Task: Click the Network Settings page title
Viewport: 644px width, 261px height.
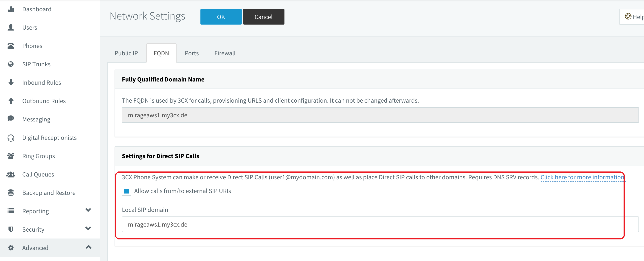Action: (147, 16)
